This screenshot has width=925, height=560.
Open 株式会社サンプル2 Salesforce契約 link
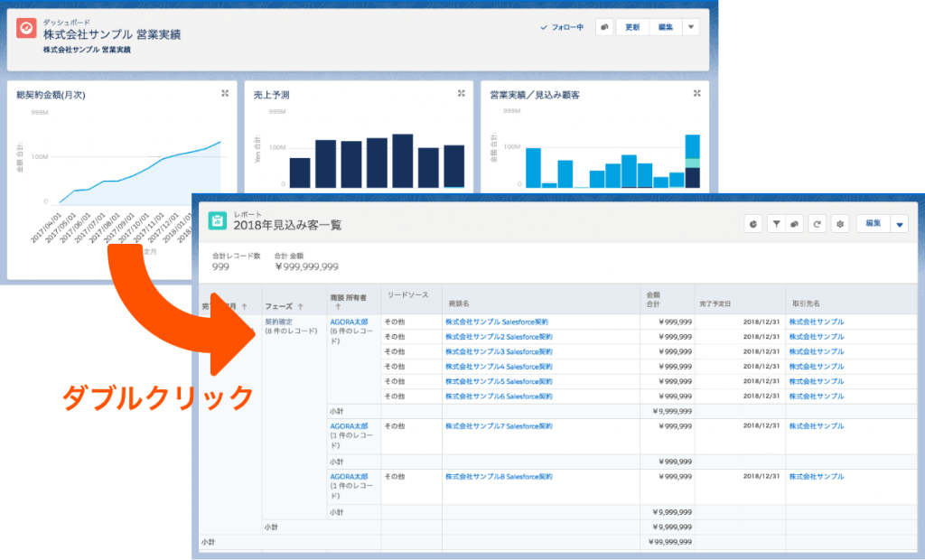[x=499, y=337]
